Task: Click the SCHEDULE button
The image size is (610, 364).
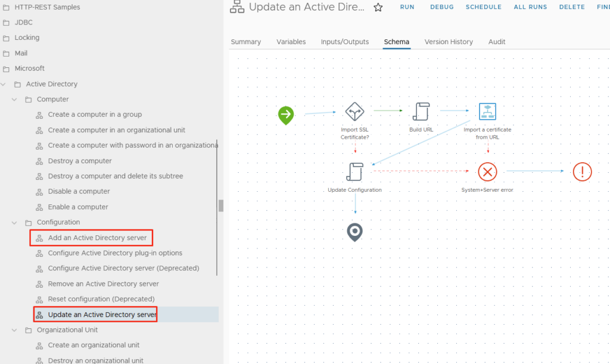Action: pos(483,7)
